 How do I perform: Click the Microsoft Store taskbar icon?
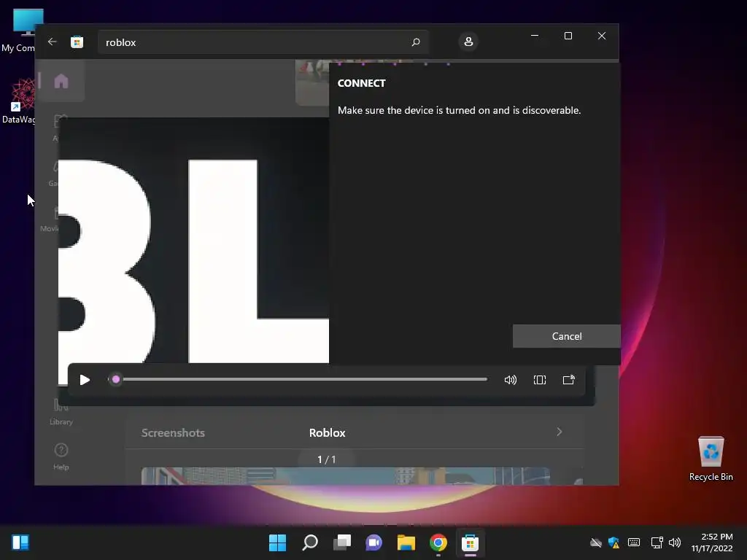(471, 542)
